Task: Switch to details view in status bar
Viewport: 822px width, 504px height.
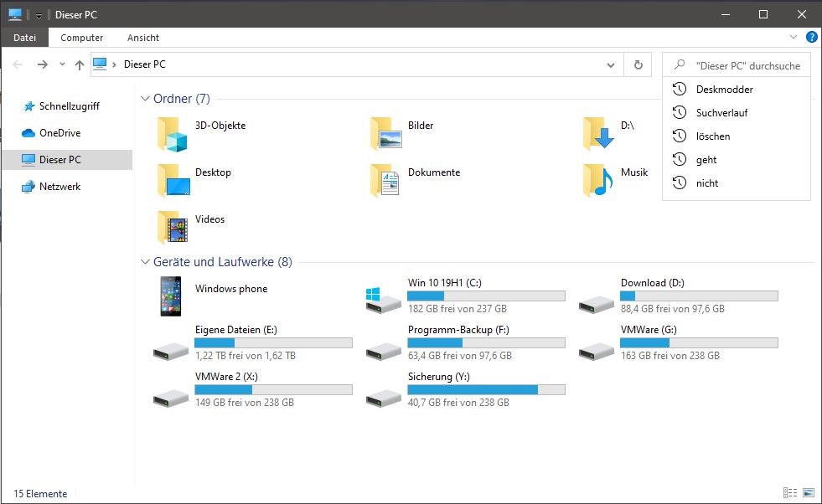Action: [789, 492]
